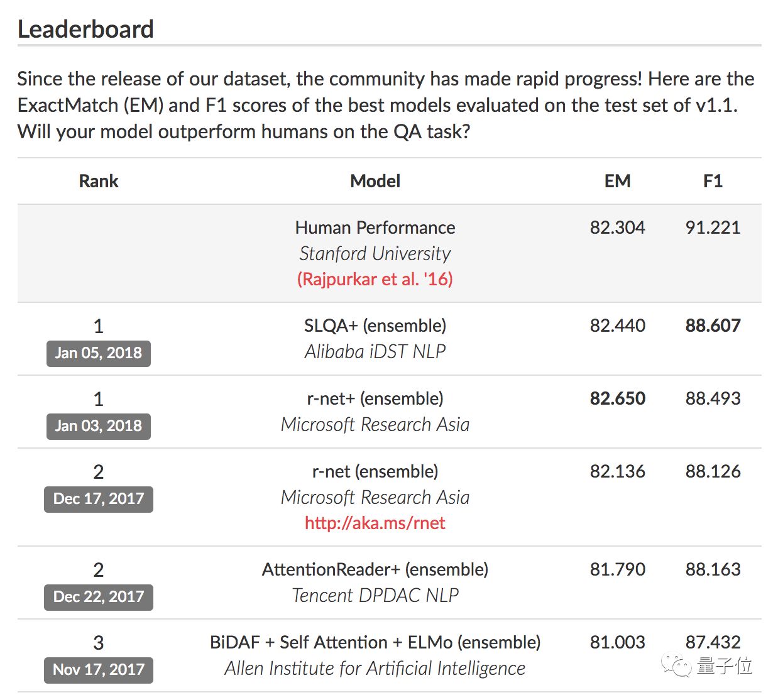Click the r-net+ (ensemble) model name
Screen dimensions: 778x700
pos(375,398)
